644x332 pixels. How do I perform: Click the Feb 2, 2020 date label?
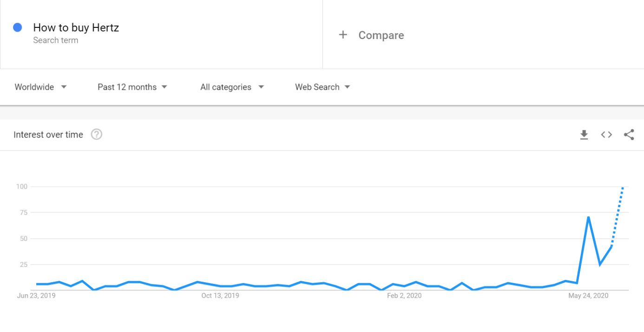pos(404,296)
